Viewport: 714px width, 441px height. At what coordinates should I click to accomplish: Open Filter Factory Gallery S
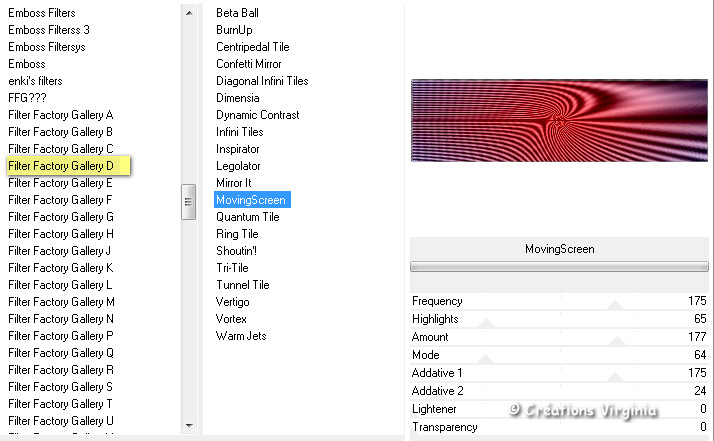point(60,387)
